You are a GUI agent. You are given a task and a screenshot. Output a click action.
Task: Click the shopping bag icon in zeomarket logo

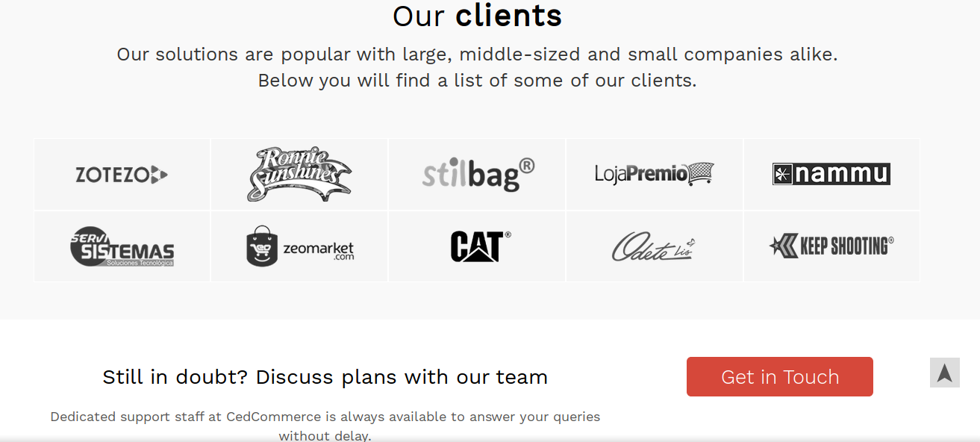pos(262,246)
